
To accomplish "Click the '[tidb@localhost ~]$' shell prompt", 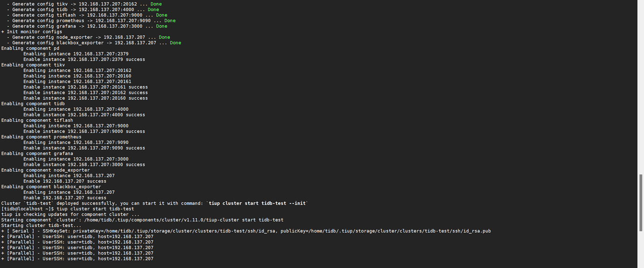I will coord(28,209).
